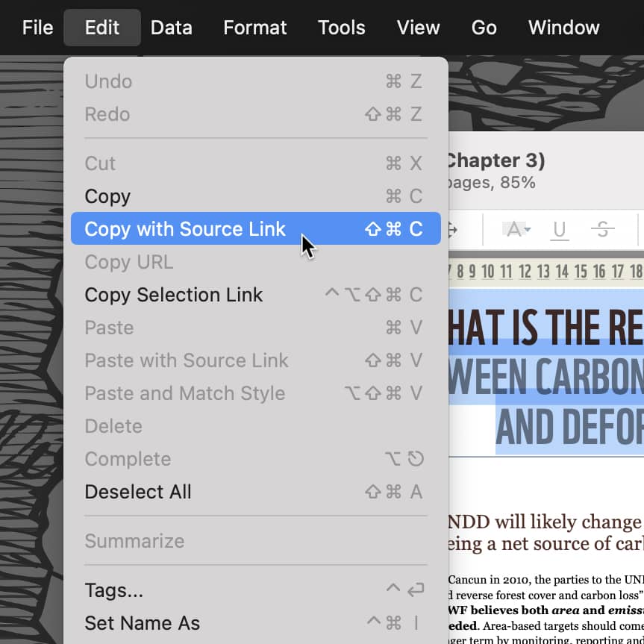644x644 pixels.
Task: Click the Copy URL menu entry
Action: pyautogui.click(x=255, y=262)
